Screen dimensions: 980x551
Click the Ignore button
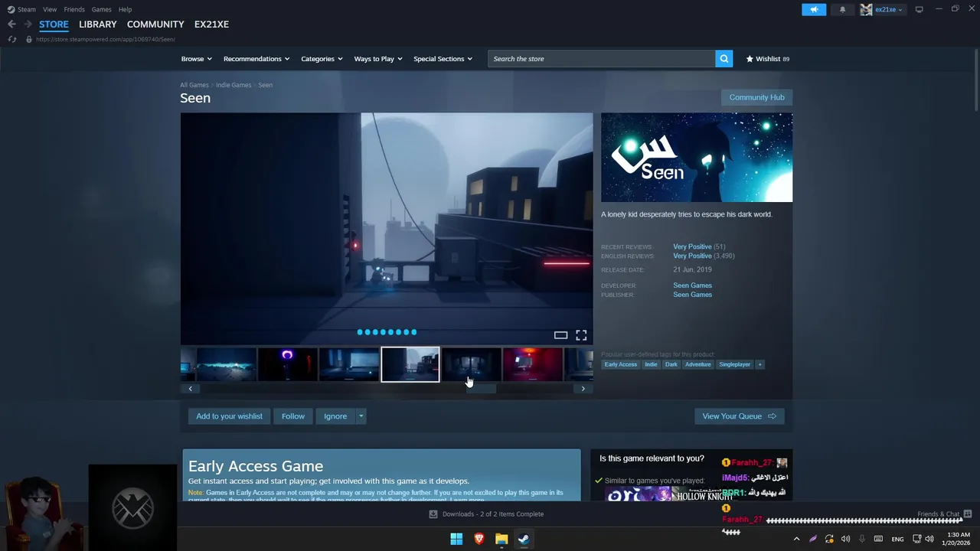point(335,416)
